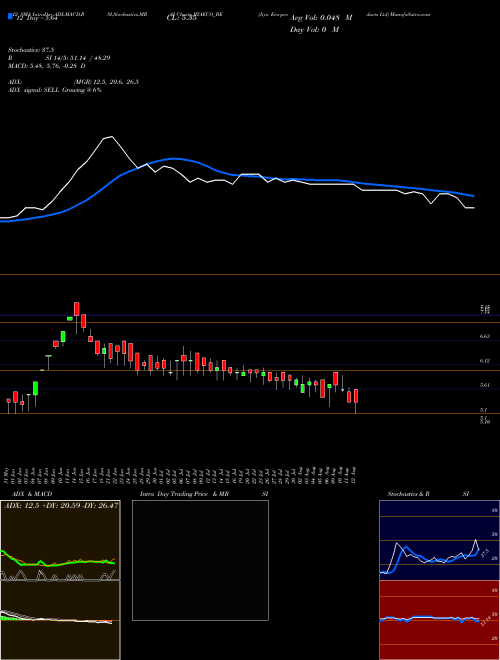Click the '6.12' price axis label

[x=485, y=361]
